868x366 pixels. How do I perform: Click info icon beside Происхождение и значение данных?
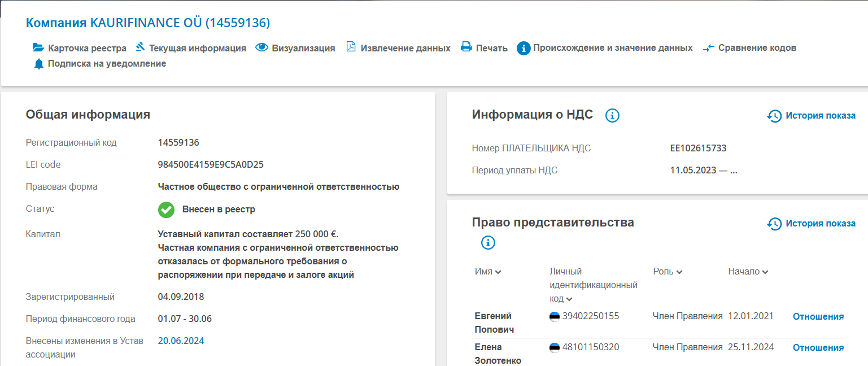coord(524,48)
